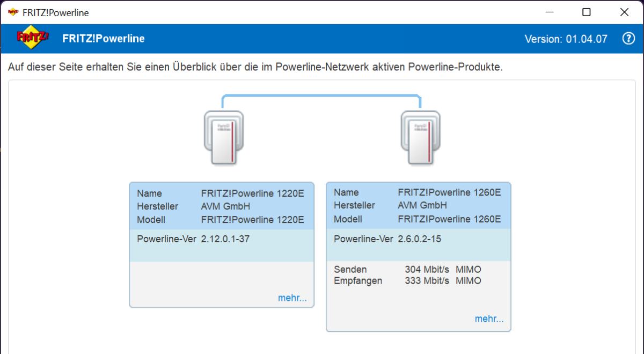The width and height of the screenshot is (644, 354).
Task: Click Name value FRITZ!Powerline 1220E
Action: click(253, 193)
